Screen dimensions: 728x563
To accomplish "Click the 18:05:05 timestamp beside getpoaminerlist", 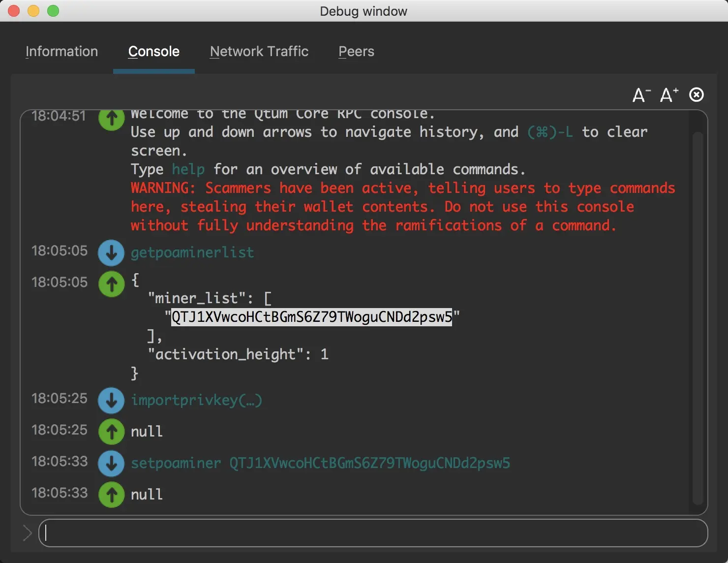I will click(60, 251).
